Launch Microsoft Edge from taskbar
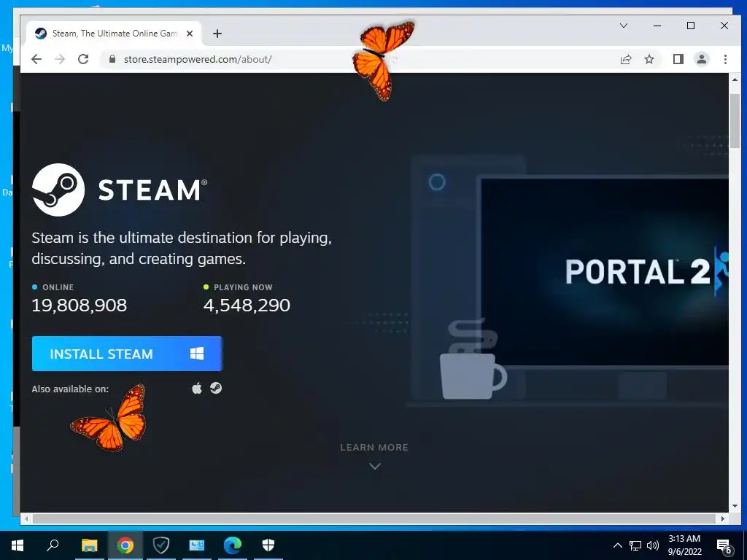The image size is (747, 560). (x=233, y=545)
